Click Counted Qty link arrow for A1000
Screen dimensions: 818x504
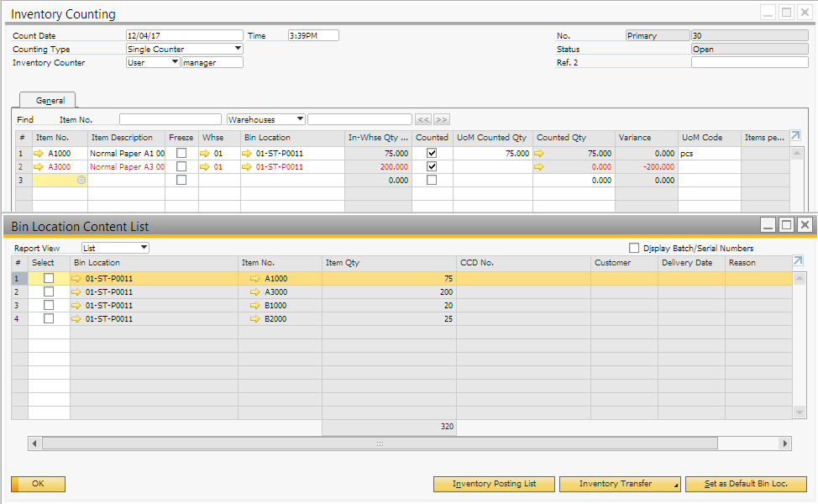click(539, 154)
